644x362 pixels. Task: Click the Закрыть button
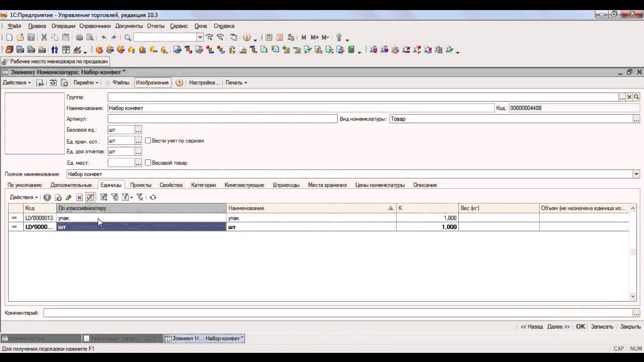(630, 327)
